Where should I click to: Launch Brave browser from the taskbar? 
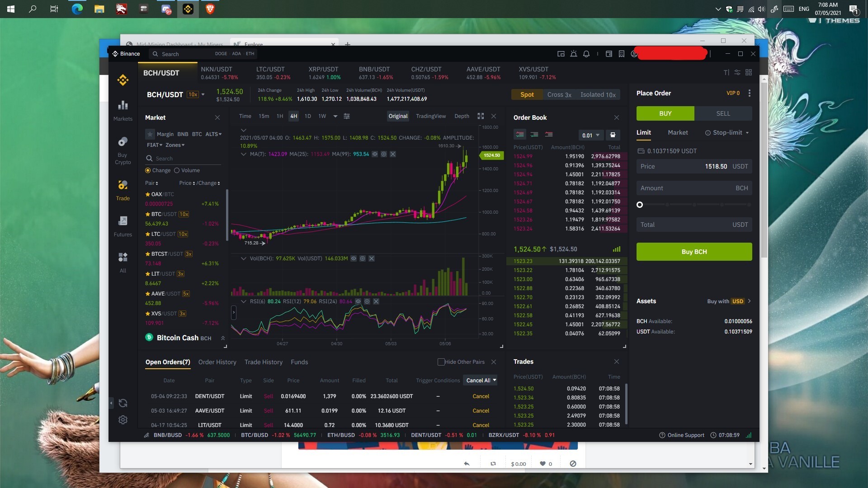210,9
